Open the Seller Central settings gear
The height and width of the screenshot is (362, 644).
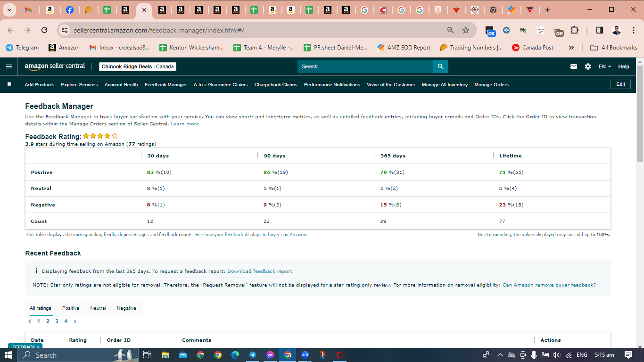588,66
